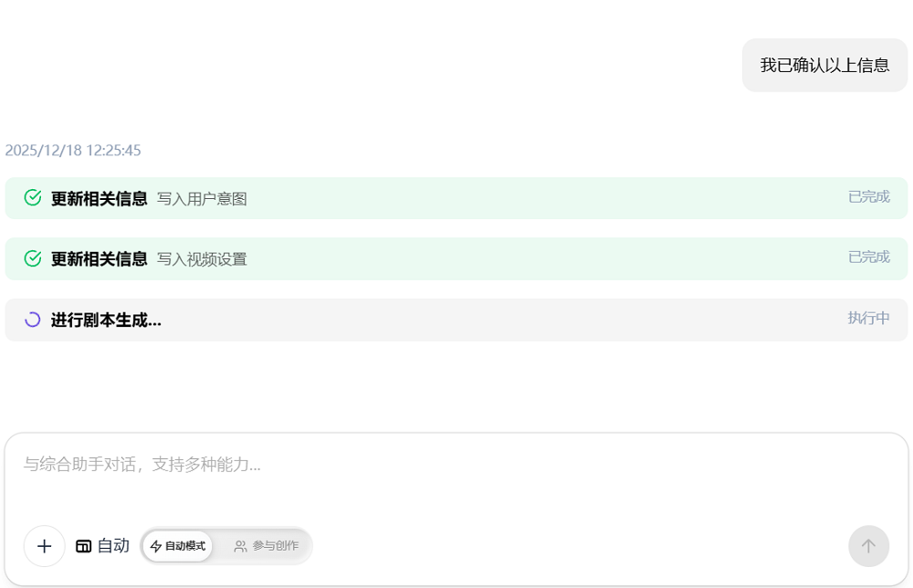Click the green checkmark beside 写入视频设置

click(33, 258)
